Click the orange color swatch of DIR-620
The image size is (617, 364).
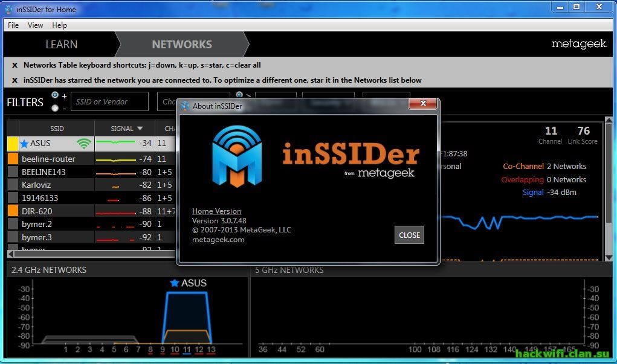point(13,211)
